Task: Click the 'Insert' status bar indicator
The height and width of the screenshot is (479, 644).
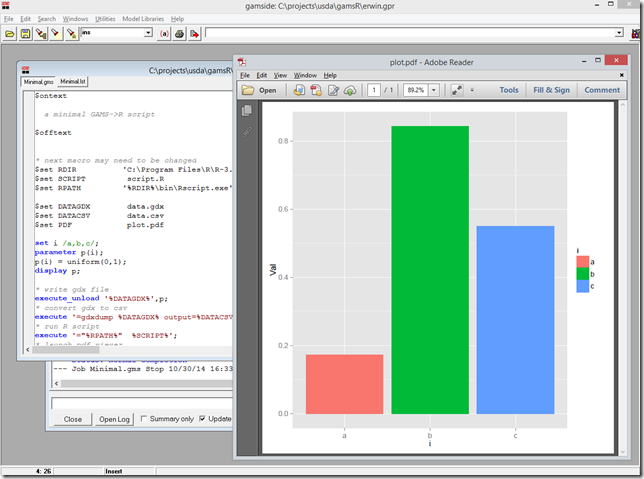Action: pyautogui.click(x=114, y=471)
